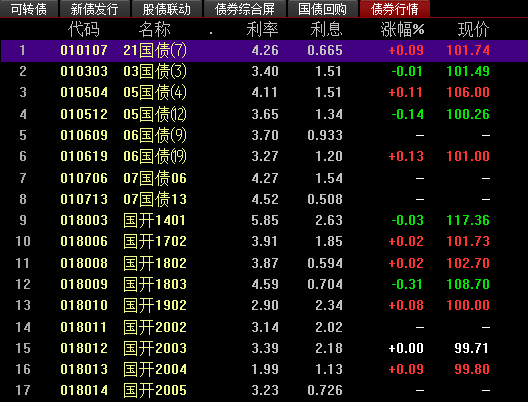Screen dimensions: 528x402
Task: Click the bond name 国开1401
Action: click(155, 220)
